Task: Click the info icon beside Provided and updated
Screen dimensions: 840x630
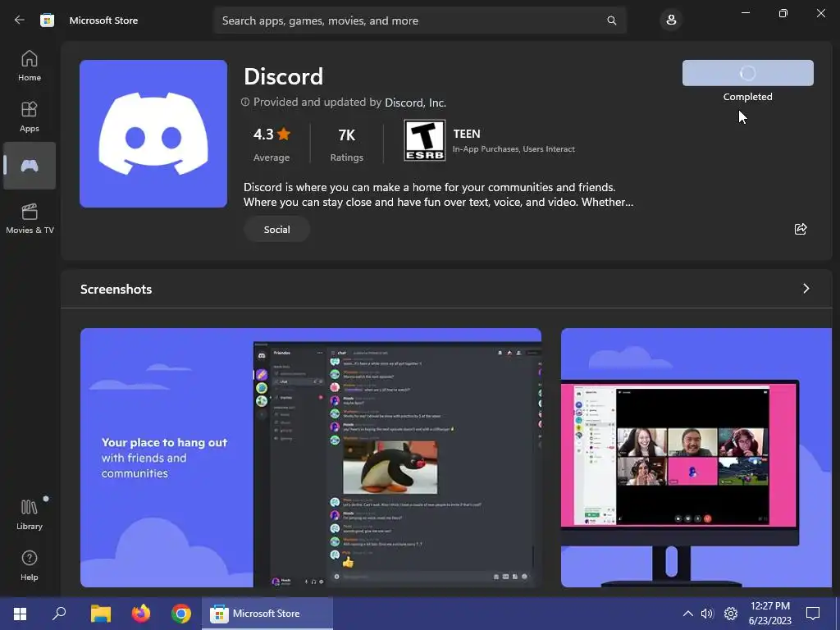Action: coord(245,102)
